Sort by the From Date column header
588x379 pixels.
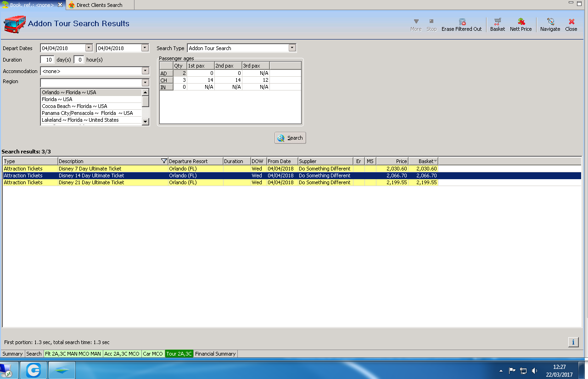tap(282, 161)
